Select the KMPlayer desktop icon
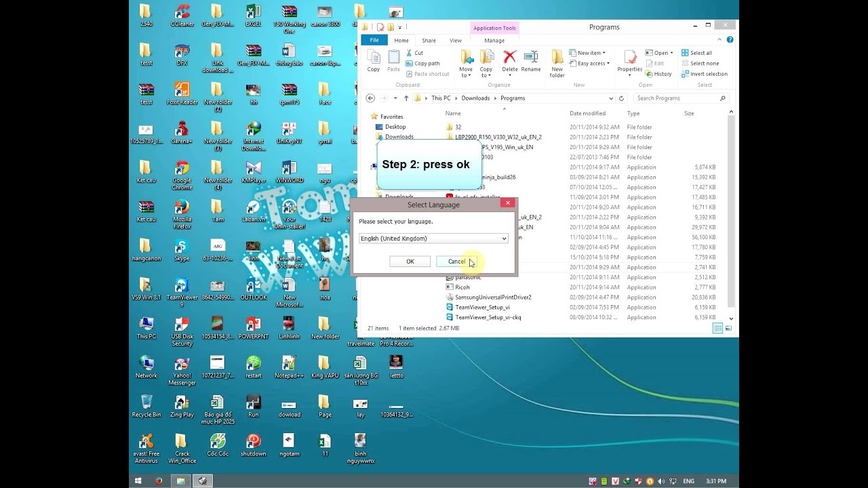This screenshot has height=488, width=868. point(254,172)
